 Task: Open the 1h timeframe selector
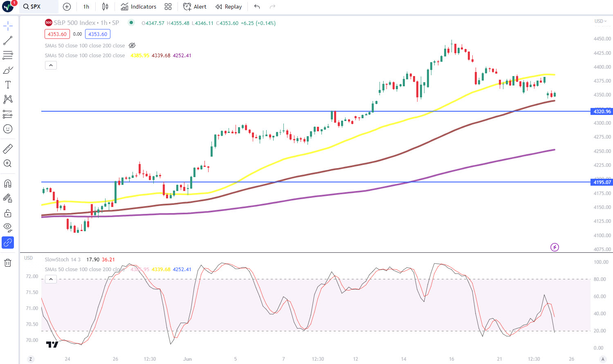pos(86,7)
